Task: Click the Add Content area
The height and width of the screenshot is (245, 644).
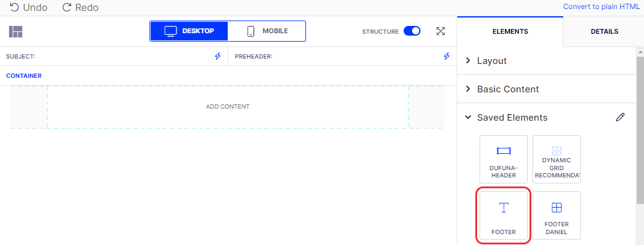Action: click(x=228, y=107)
